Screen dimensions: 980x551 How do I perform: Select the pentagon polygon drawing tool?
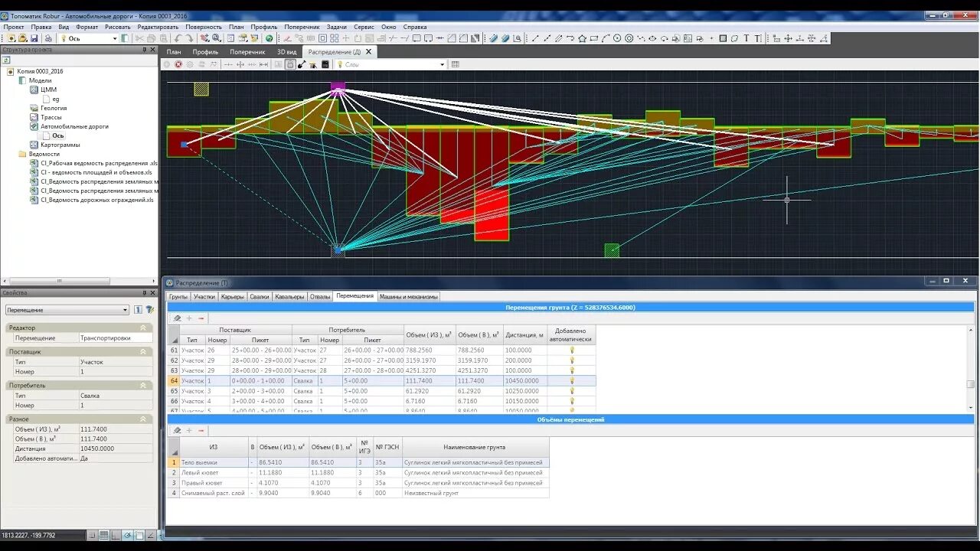click(x=582, y=38)
